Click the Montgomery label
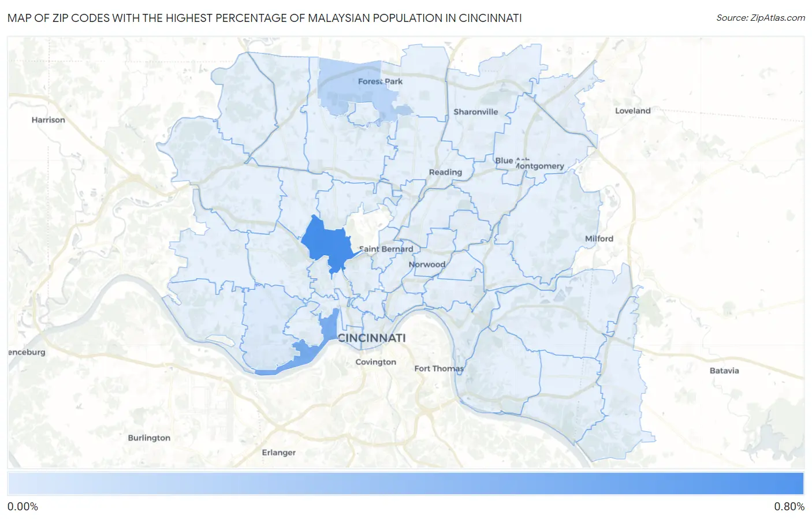Viewport: 812px width, 519px height. coord(539,166)
